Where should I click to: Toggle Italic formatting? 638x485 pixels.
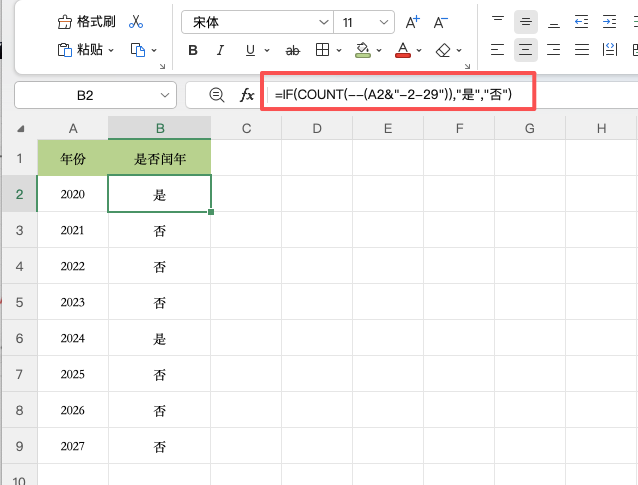(220, 50)
